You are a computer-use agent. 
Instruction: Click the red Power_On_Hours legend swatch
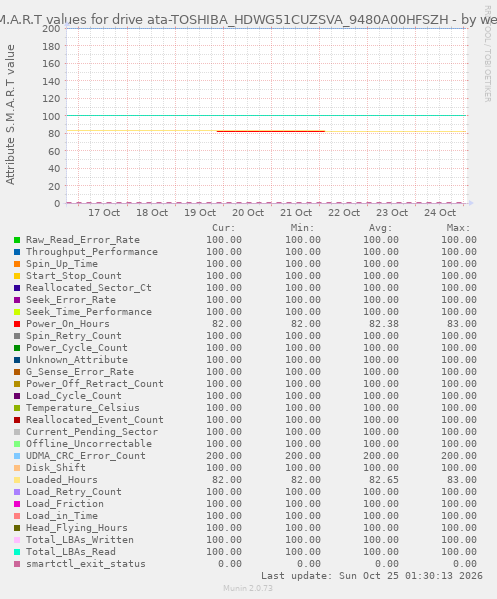click(17, 324)
